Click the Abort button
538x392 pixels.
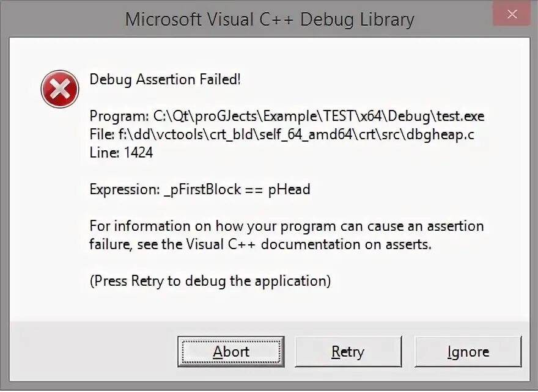(231, 352)
